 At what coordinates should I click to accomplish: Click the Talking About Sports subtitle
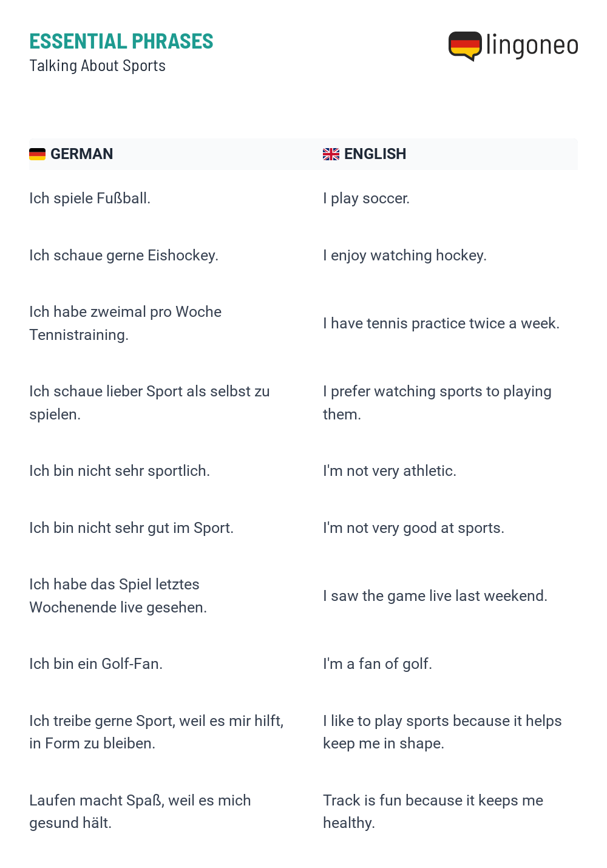97,66
